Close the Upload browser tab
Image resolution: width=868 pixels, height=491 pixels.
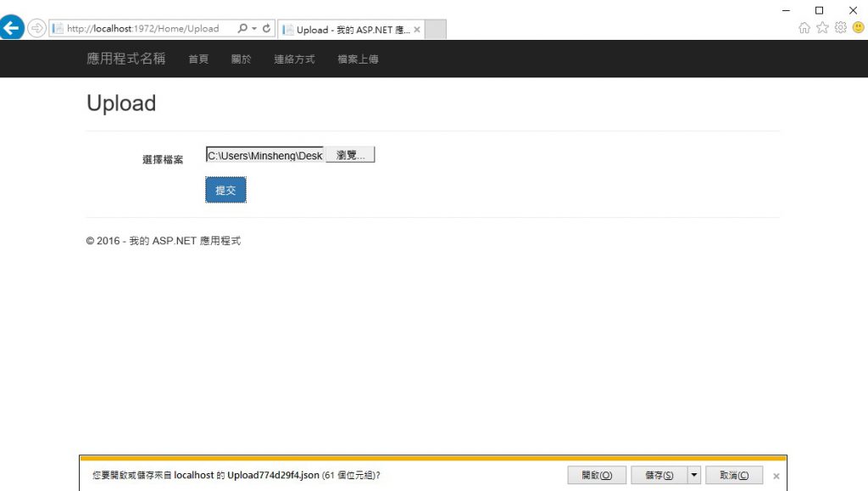[417, 30]
